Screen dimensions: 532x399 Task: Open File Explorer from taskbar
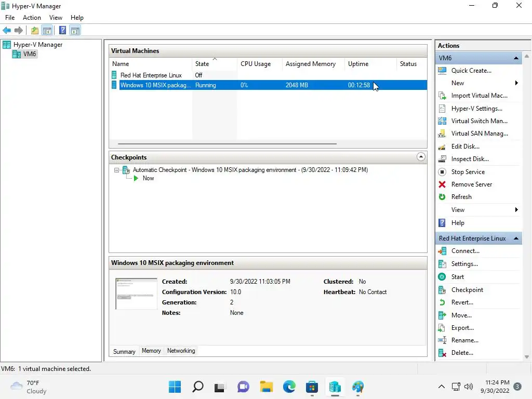pyautogui.click(x=267, y=387)
